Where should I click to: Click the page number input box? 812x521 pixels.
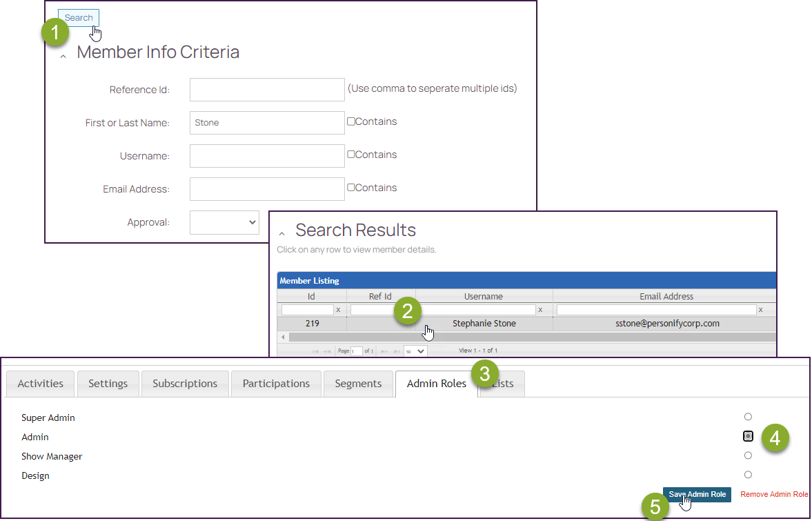click(x=356, y=351)
